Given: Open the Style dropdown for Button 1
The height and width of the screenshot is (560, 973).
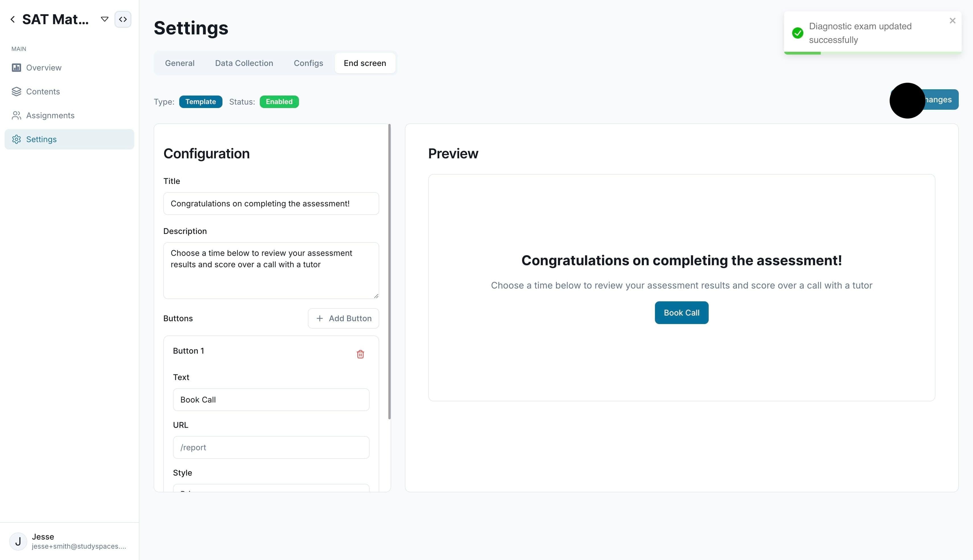Looking at the screenshot, I should (x=271, y=488).
